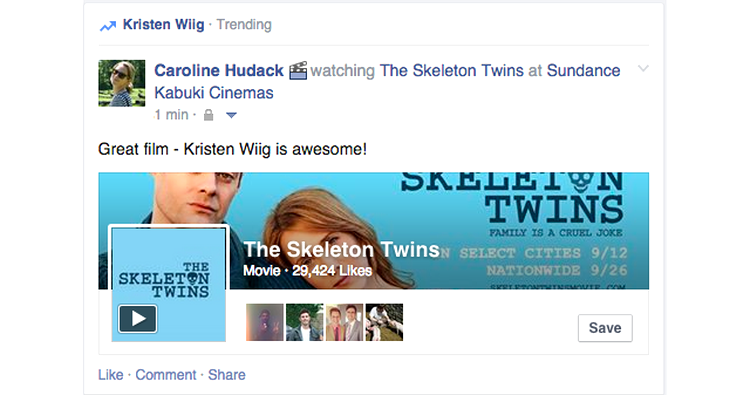Save The Skeleton Twins movie

pos(605,328)
